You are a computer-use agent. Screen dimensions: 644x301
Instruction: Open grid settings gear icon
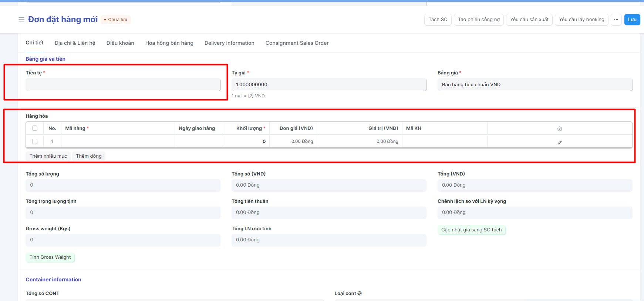559,129
